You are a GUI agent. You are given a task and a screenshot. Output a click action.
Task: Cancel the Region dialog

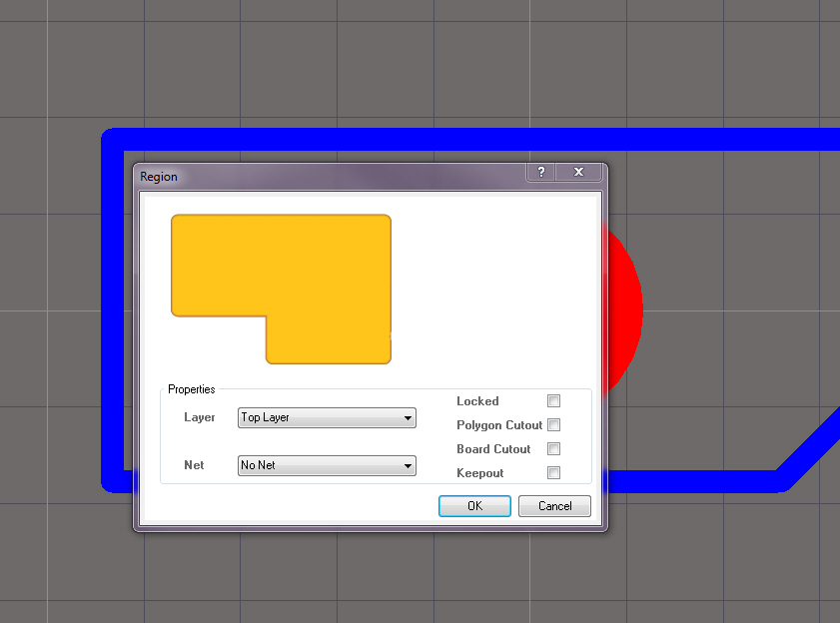click(x=554, y=505)
